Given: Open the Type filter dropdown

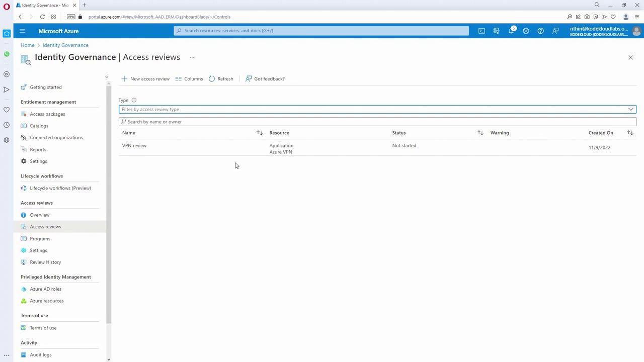Looking at the screenshot, I should point(377,109).
